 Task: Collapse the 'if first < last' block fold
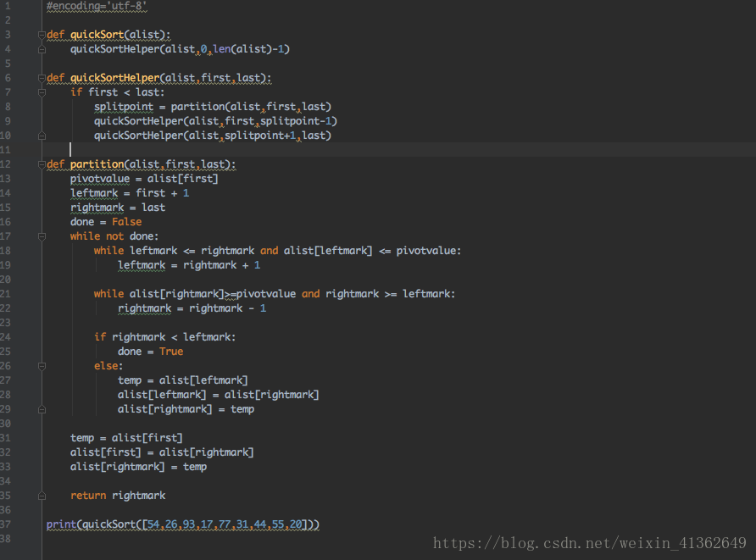point(42,92)
